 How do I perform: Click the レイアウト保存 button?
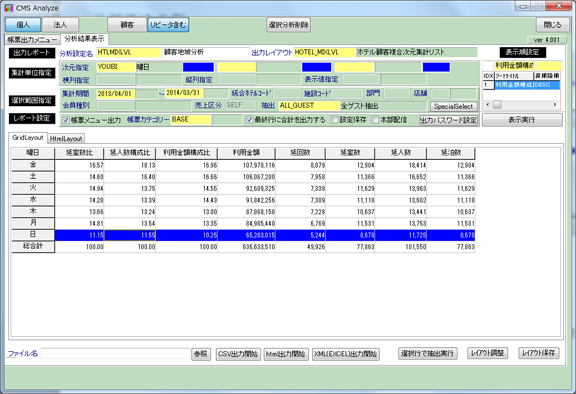point(539,353)
